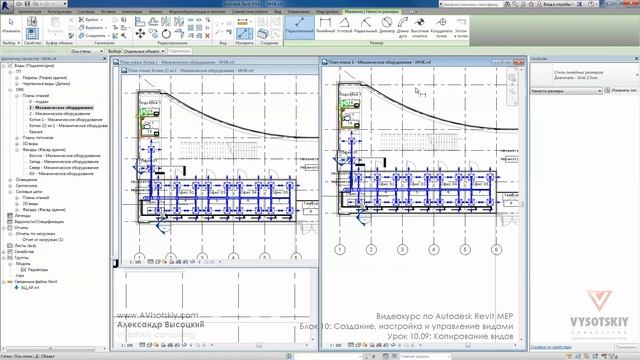Open the Ось стены placement dropdown
Viewport: 640px width, 360px height.
click(87, 51)
